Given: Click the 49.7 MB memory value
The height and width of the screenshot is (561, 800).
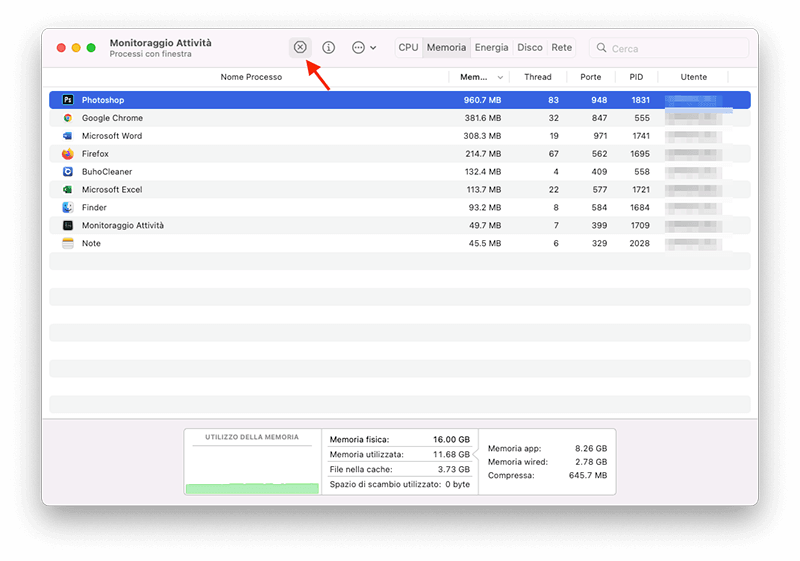Looking at the screenshot, I should (485, 225).
